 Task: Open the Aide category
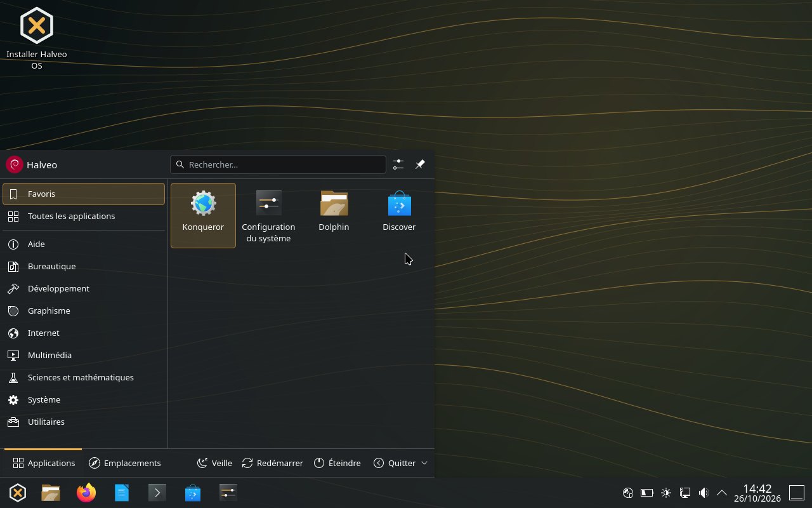point(84,244)
